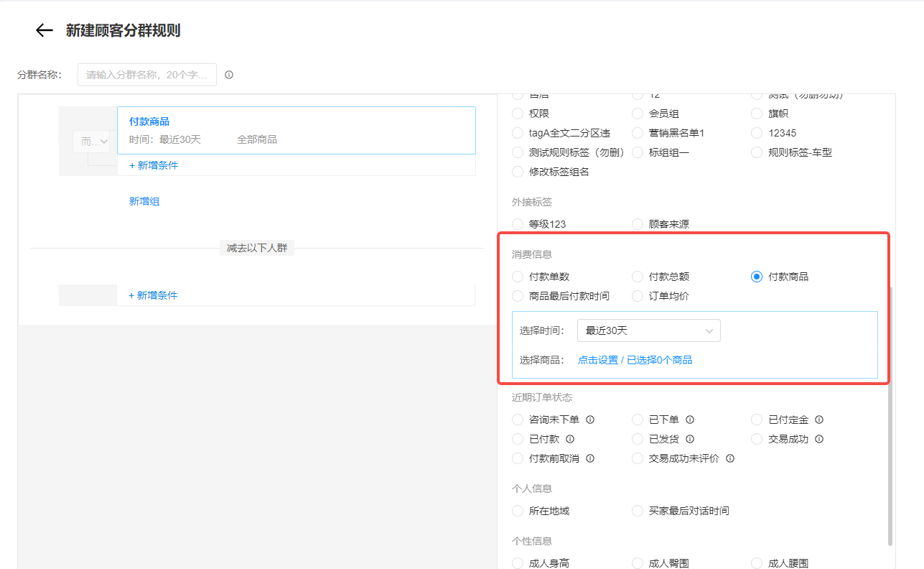Click the 全部商品 text in the card
The height and width of the screenshot is (569, 924).
[257, 139]
